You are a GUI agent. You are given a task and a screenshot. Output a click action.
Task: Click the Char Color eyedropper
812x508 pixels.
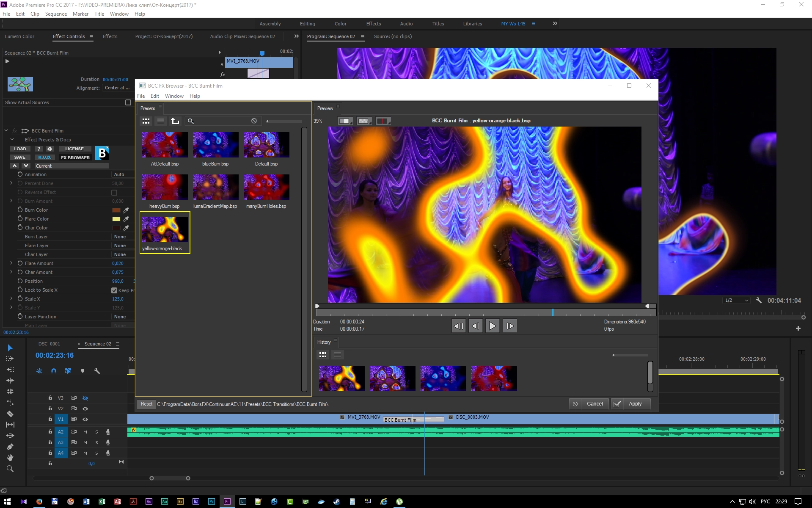[126, 228]
